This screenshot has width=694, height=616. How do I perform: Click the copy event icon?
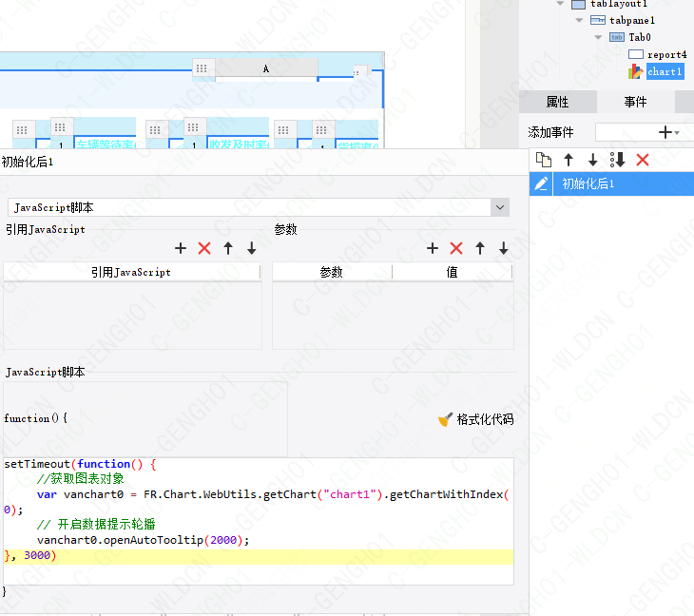coord(543,160)
